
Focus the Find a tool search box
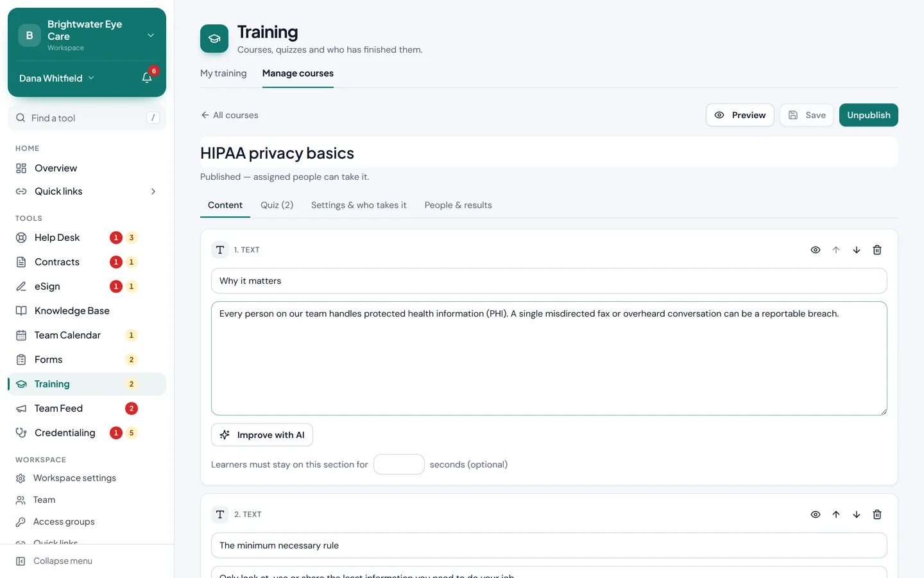[87, 118]
